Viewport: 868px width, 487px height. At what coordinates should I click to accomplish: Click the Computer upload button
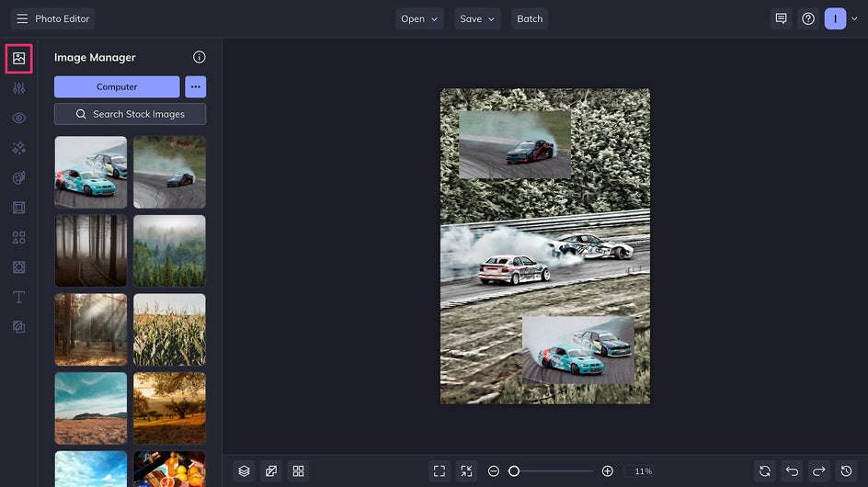(117, 87)
